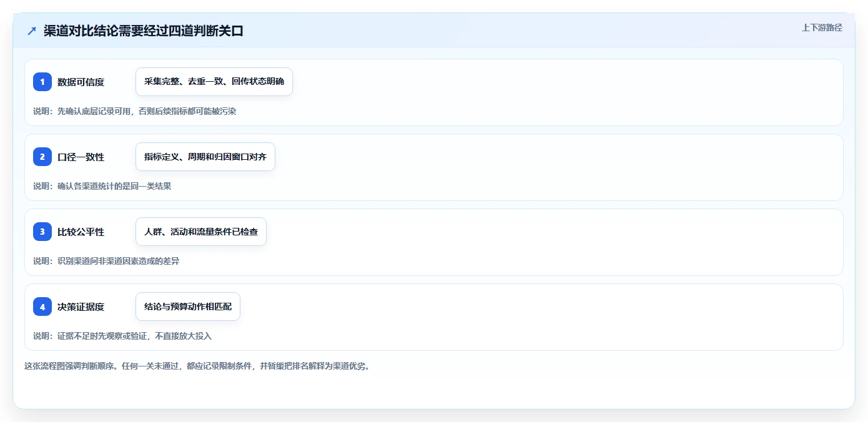The image size is (868, 422).
Task: Click the step 2 number badge
Action: (42, 157)
